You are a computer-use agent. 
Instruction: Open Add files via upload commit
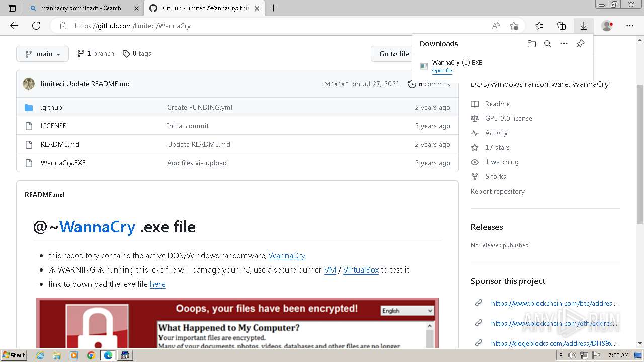pos(197,163)
